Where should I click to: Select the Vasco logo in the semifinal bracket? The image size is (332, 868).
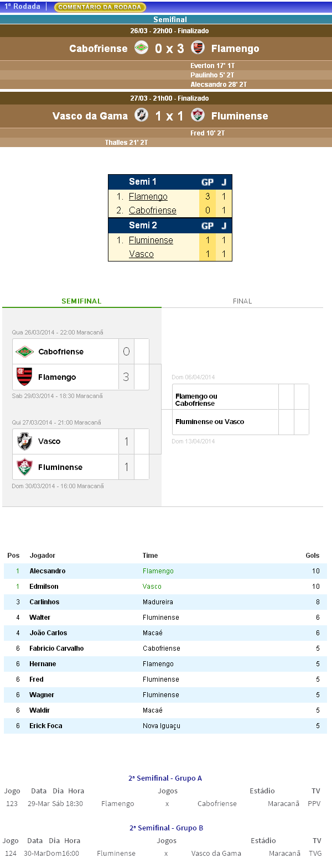pos(24,441)
